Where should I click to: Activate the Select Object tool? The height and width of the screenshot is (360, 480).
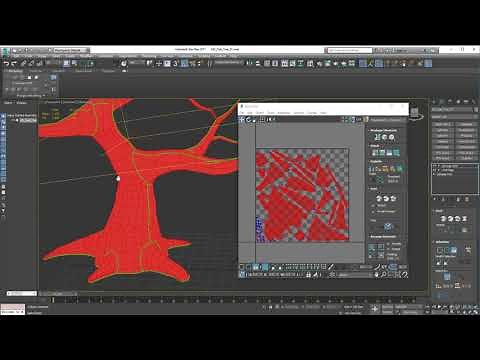[x=67, y=63]
